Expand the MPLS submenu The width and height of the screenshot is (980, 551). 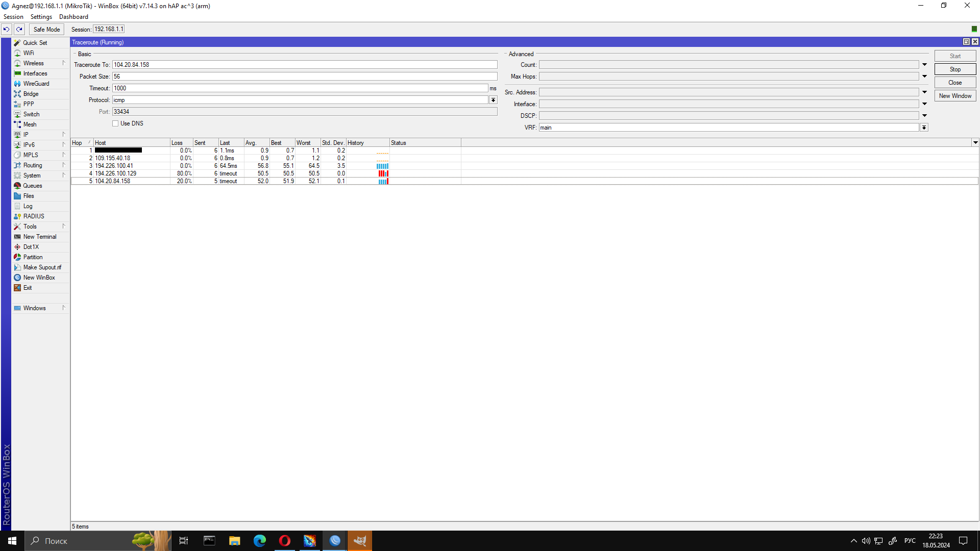tap(64, 155)
